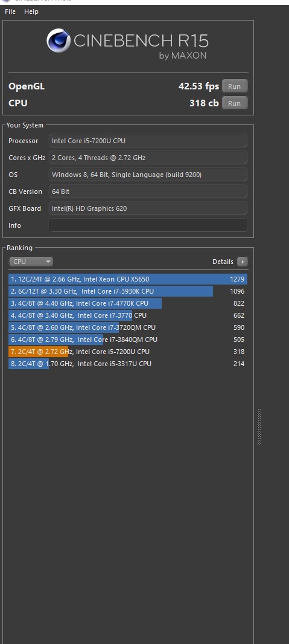This screenshot has width=289, height=644.
Task: Click the Info input field
Action: pyautogui.click(x=148, y=225)
